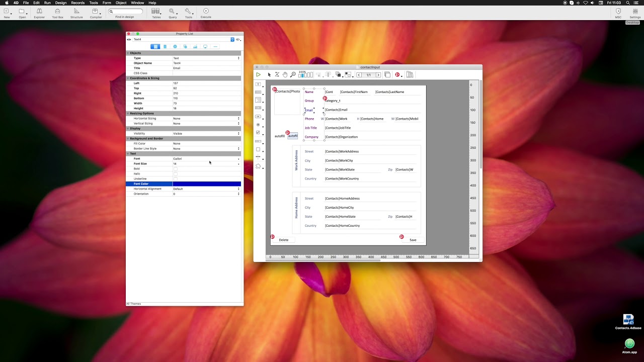Select the hand move tool
Viewport: 644px width, 362px height.
285,74
